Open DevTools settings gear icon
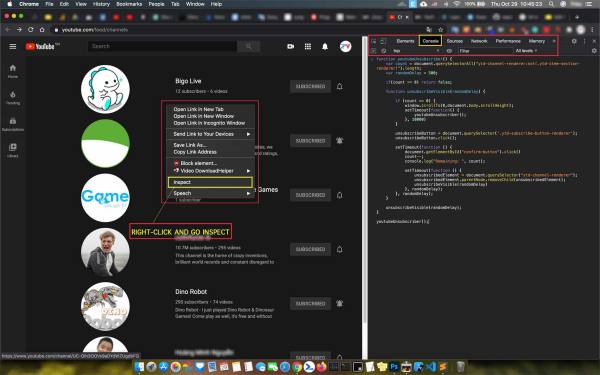This screenshot has height=375, width=600. click(x=574, y=41)
